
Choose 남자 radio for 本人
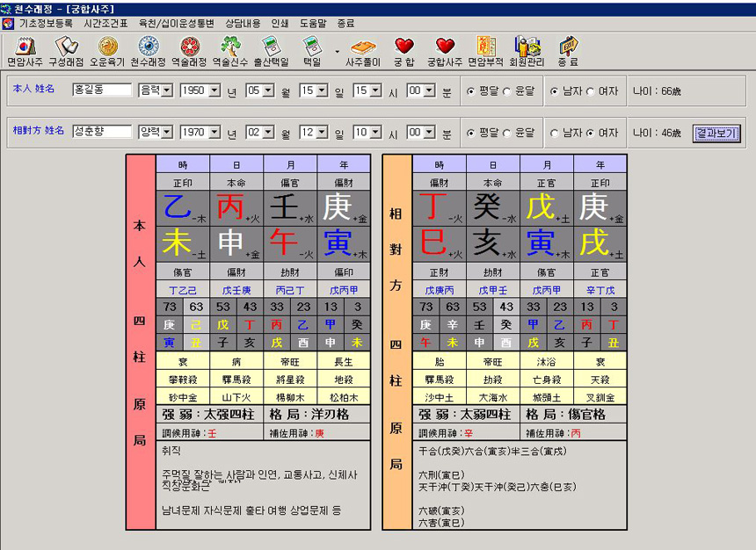[x=555, y=91]
